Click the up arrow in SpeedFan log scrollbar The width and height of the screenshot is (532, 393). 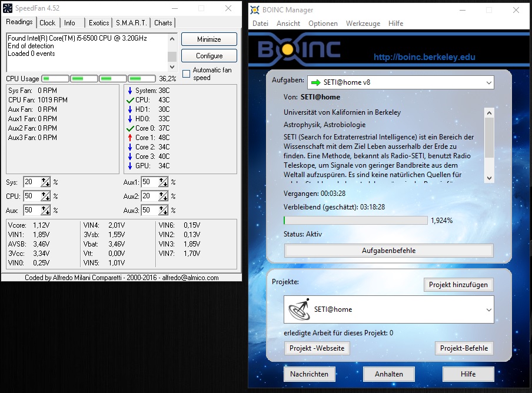click(x=172, y=39)
